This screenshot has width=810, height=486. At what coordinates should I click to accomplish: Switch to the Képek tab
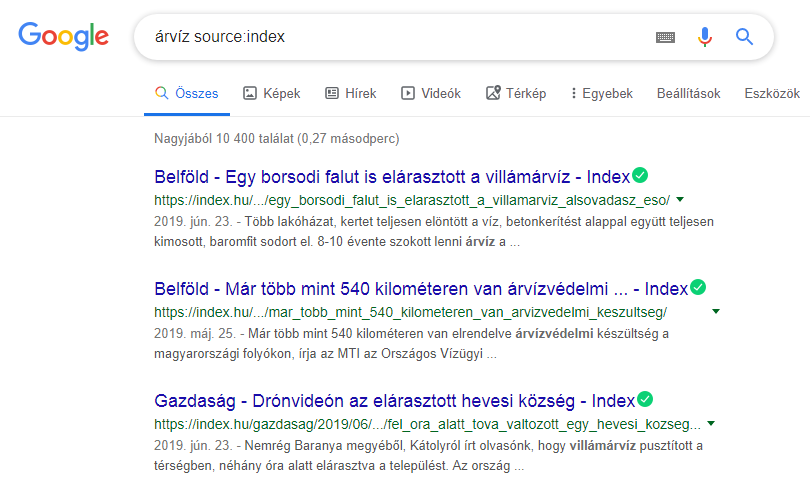coord(272,93)
